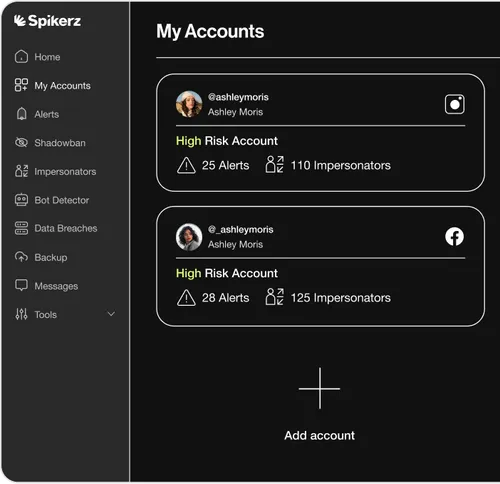Open the Alerts section
This screenshot has width=500, height=484.
tap(47, 114)
